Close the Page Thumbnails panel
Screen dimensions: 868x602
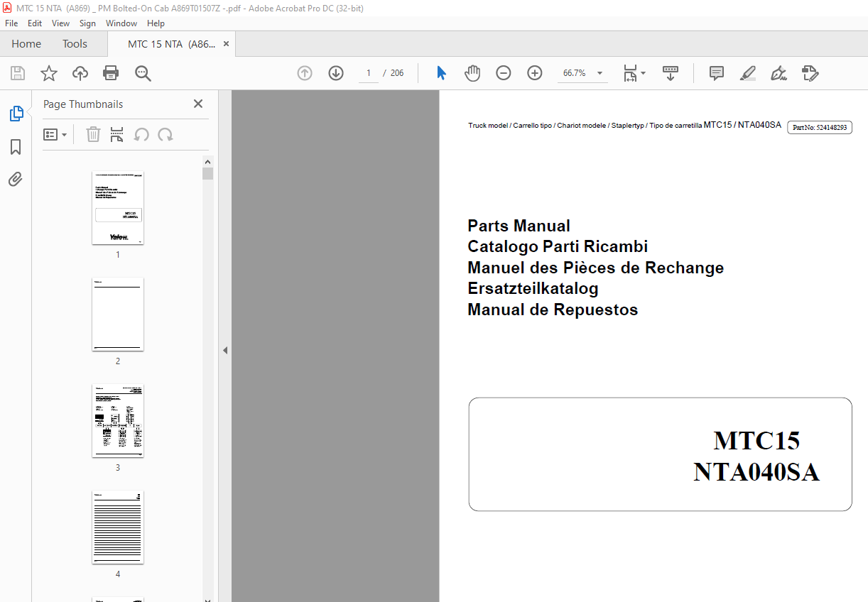198,104
